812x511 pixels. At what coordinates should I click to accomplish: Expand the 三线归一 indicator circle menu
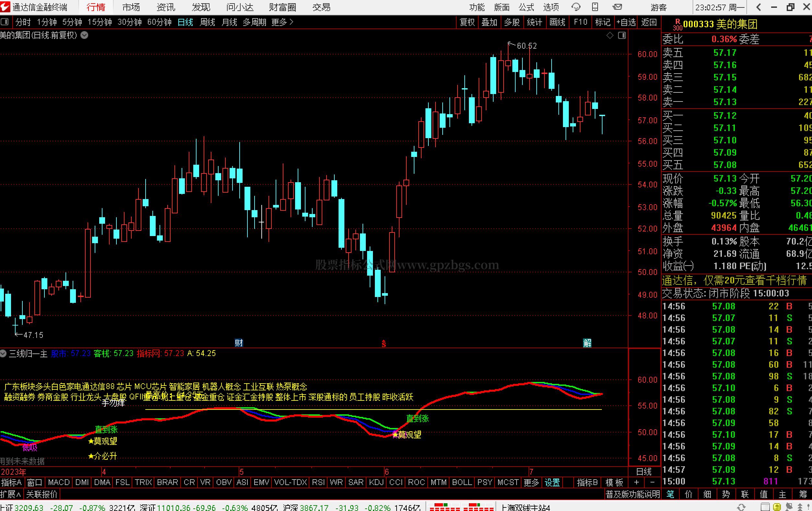click(x=3, y=353)
